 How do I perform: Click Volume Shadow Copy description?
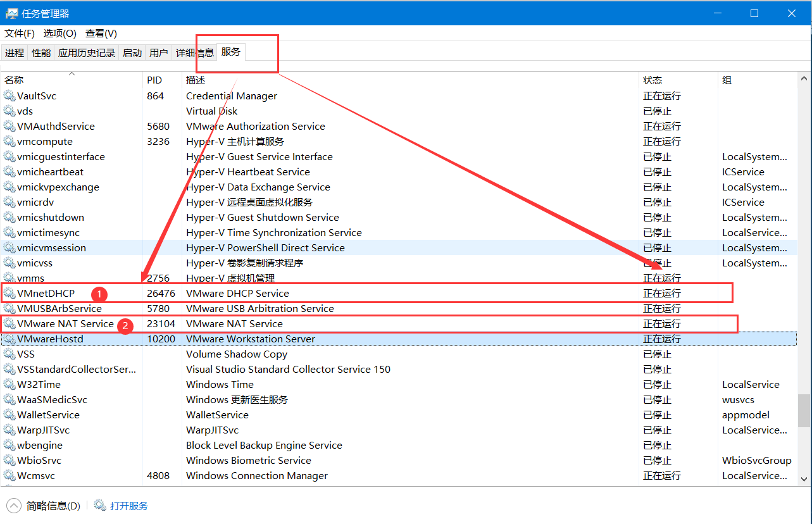(x=237, y=354)
